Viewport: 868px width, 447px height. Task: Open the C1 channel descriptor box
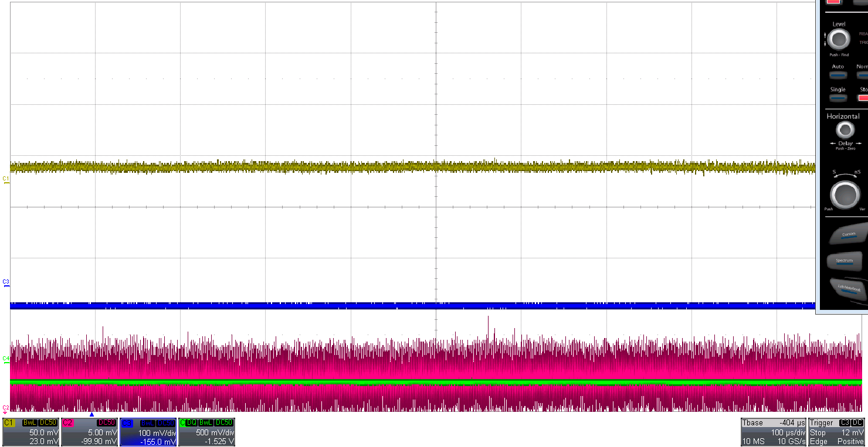pyautogui.click(x=31, y=432)
